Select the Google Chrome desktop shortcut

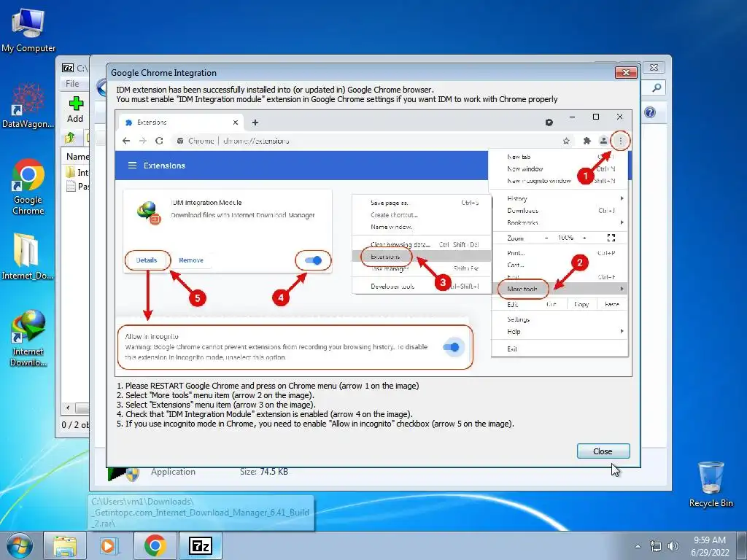click(x=28, y=187)
